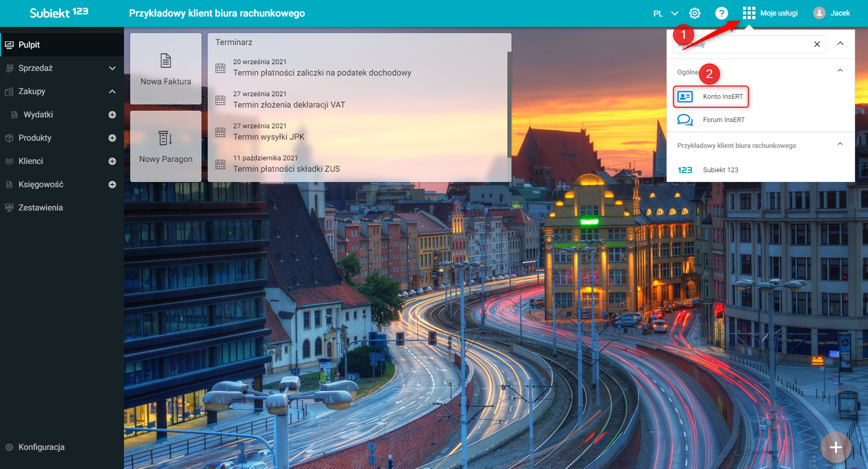Click the Subiekt 123 logo

tap(59, 13)
